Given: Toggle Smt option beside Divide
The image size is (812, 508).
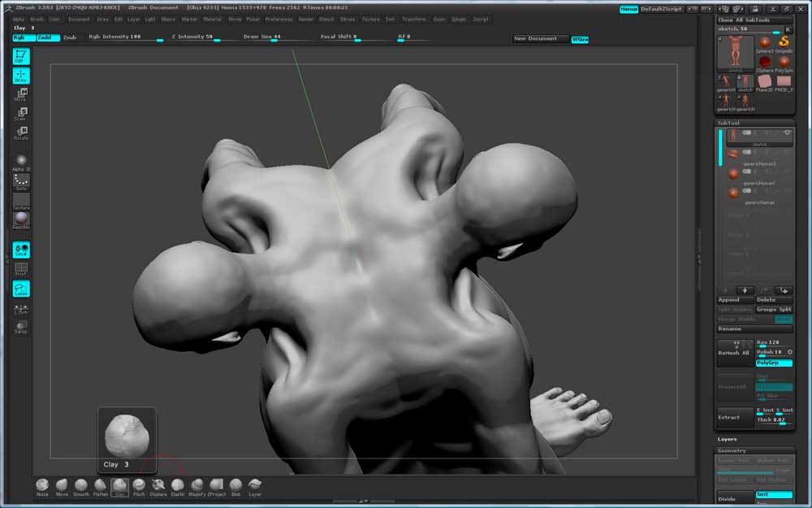Looking at the screenshot, I should [x=774, y=494].
